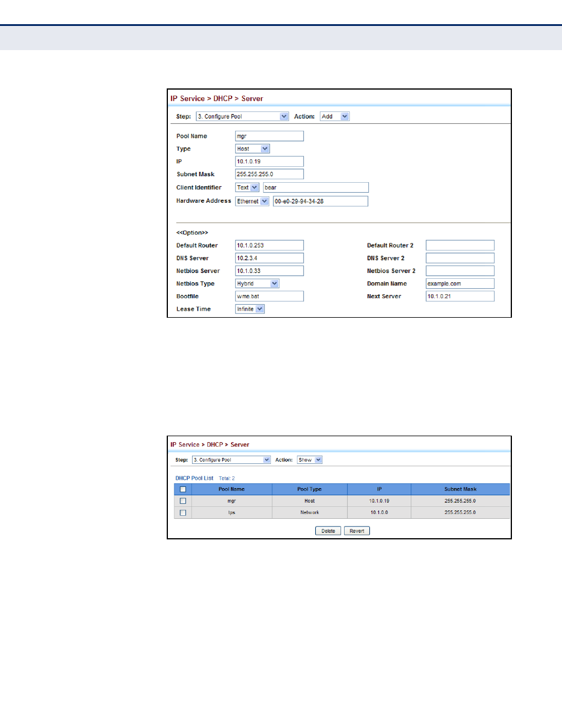Click the Delete button

328,531
